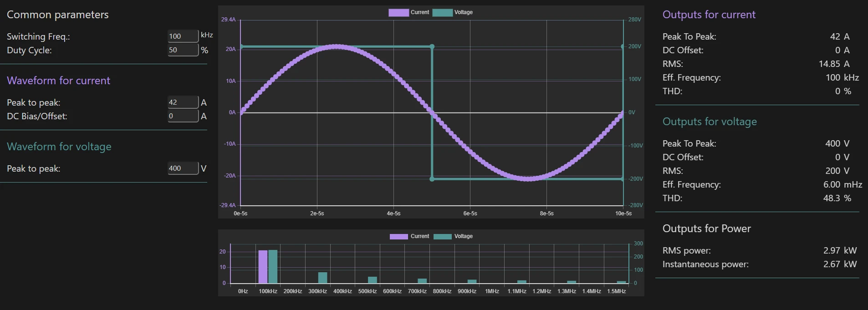Pick the 900kHz voltage harmonic bar
The height and width of the screenshot is (310, 868).
[472, 281]
